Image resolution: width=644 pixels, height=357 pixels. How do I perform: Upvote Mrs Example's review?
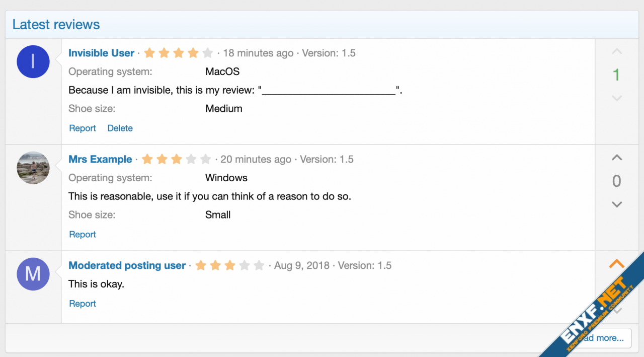(617, 158)
